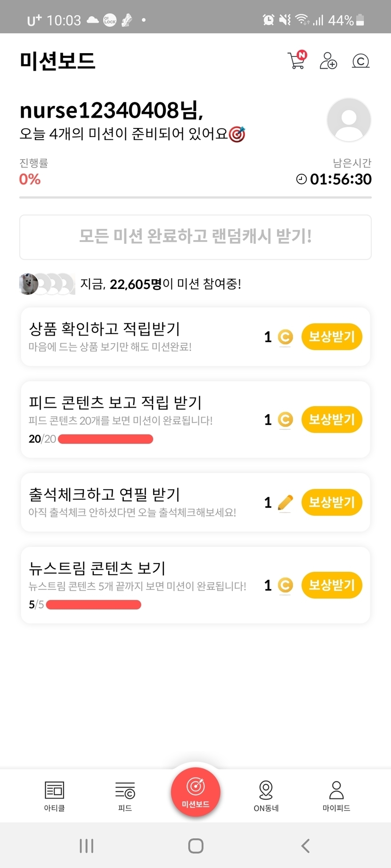Open the cash coin icon in header

point(360,61)
